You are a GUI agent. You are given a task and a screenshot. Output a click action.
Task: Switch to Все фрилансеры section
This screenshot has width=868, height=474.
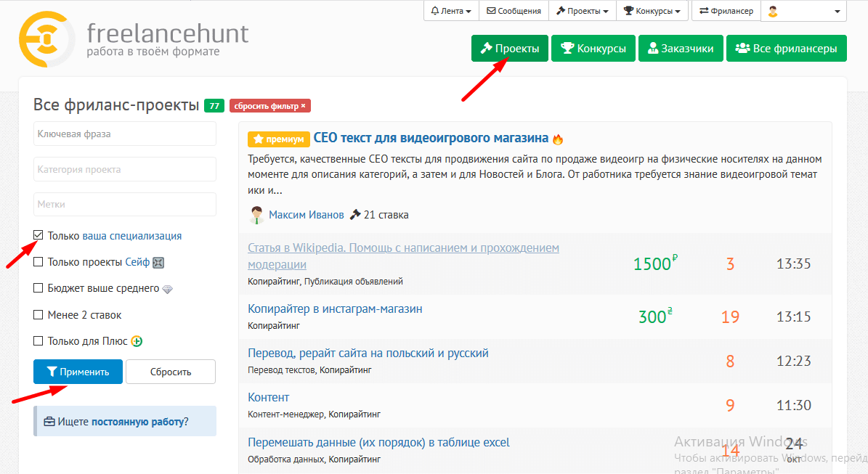coord(786,49)
